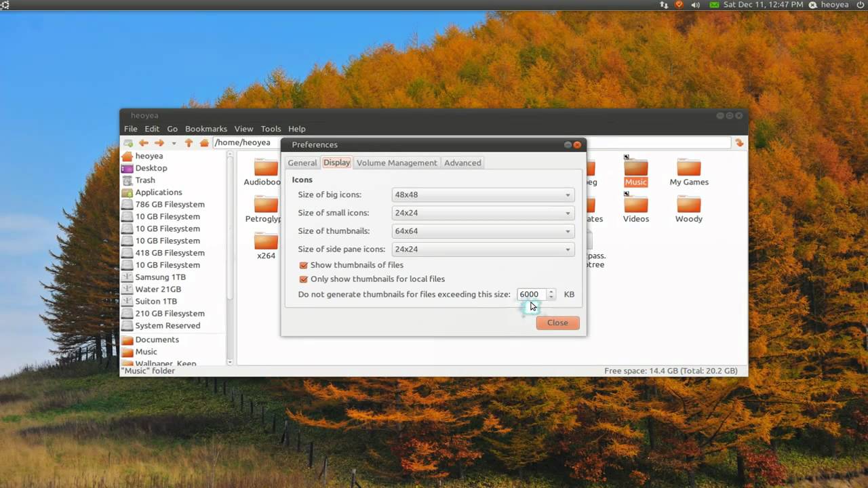This screenshot has width=868, height=488.
Task: Select the Samsung 1TB drive
Action: click(x=153, y=277)
